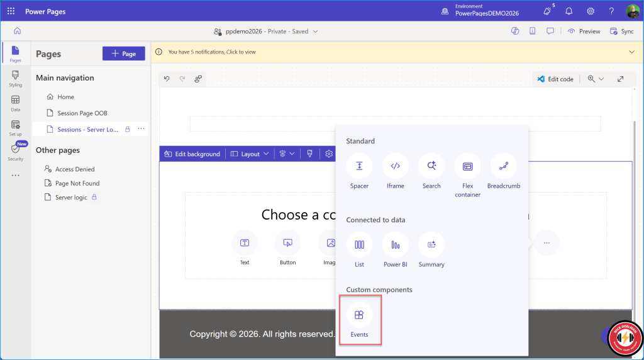Click Edit background in section toolbar

[x=192, y=154]
